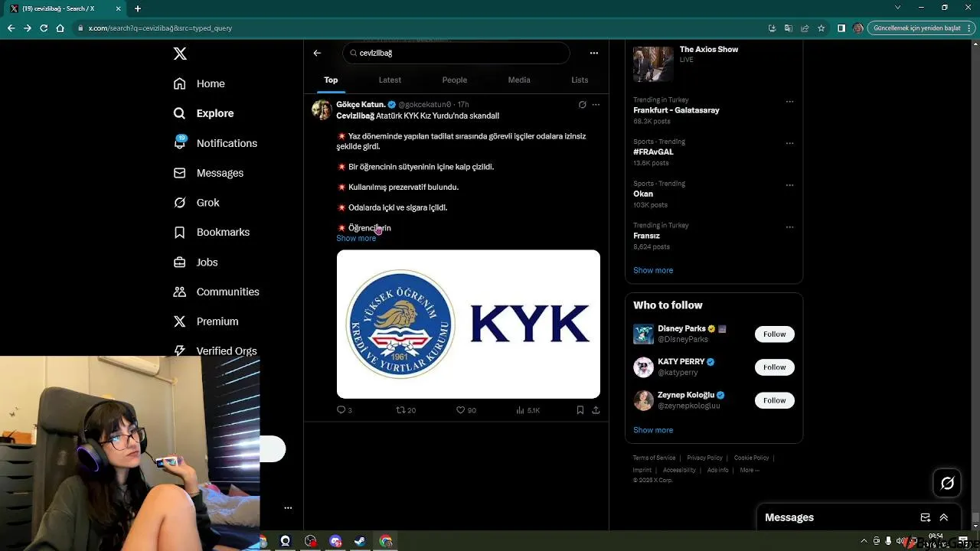Open options for Okan trend
Viewport: 980px width, 551px height.
pyautogui.click(x=789, y=185)
